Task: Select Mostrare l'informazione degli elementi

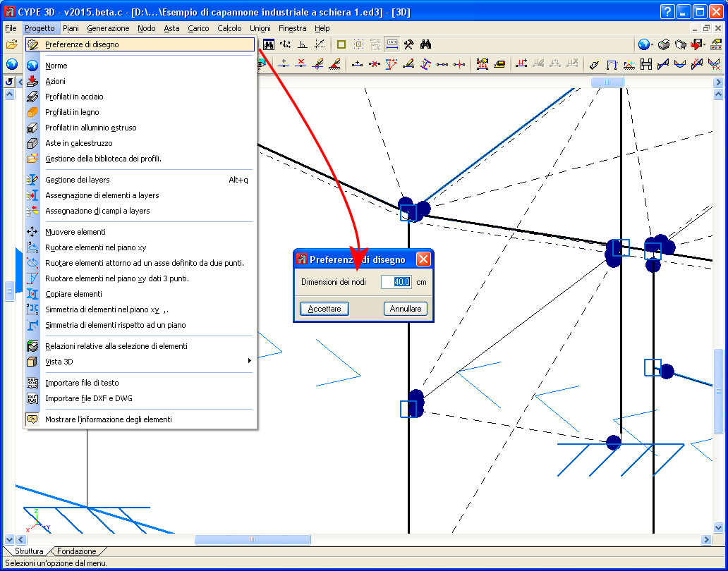Action: pyautogui.click(x=140, y=419)
